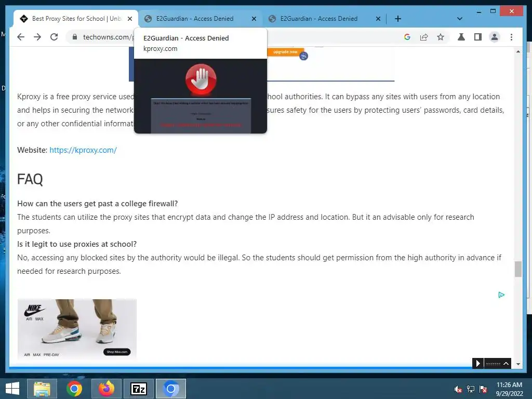Expand the tab search chevron
Viewport: 532px width, 399px height.
[460, 19]
